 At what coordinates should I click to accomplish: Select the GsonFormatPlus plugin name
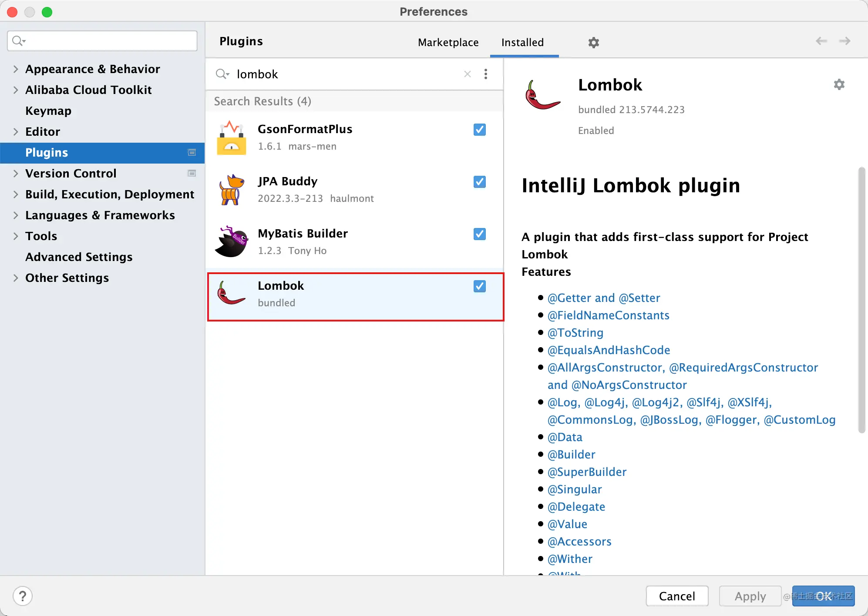305,129
